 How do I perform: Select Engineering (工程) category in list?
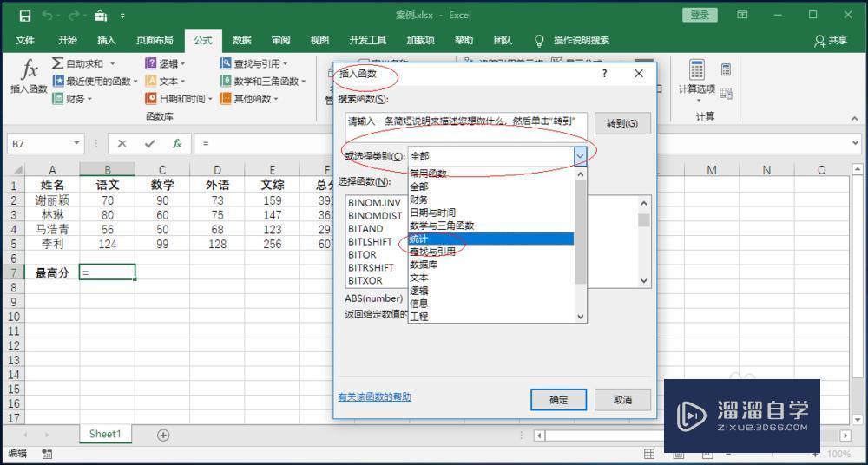[x=491, y=316]
